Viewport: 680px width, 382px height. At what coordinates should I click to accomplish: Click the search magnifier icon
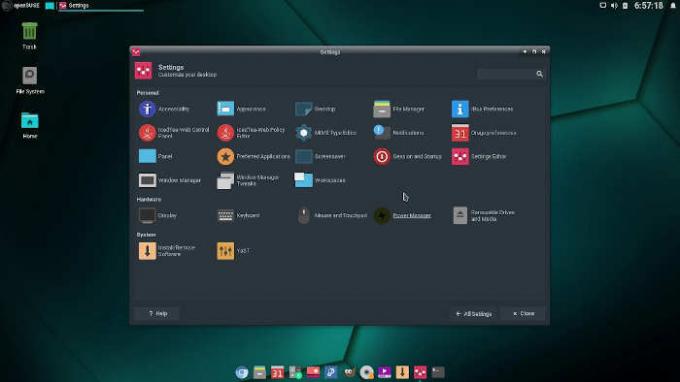point(539,74)
